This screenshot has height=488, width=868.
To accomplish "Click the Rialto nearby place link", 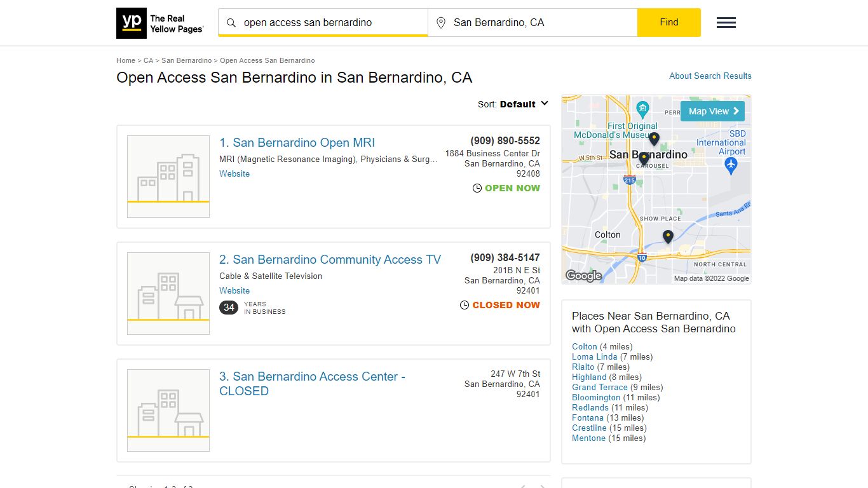I will point(583,367).
